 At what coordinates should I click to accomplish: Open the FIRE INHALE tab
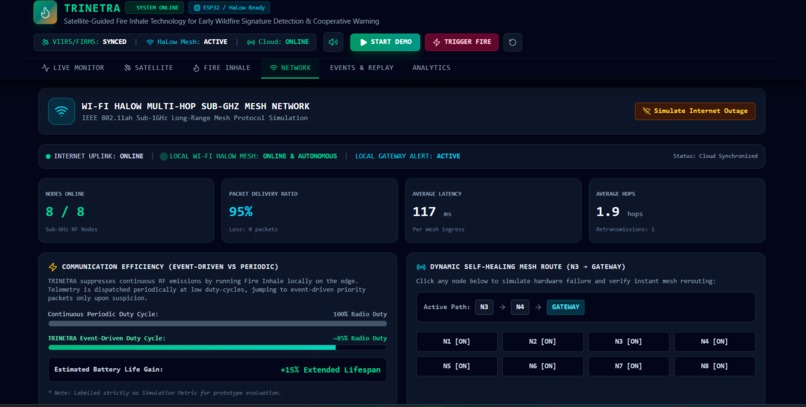tap(222, 68)
